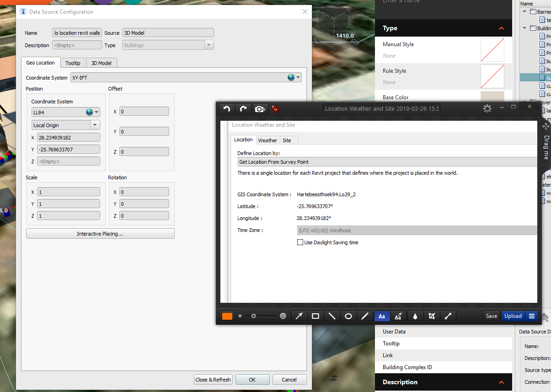Image resolution: width=551 pixels, height=392 pixels.
Task: Click the Base Color swatch
Action: pos(492,97)
